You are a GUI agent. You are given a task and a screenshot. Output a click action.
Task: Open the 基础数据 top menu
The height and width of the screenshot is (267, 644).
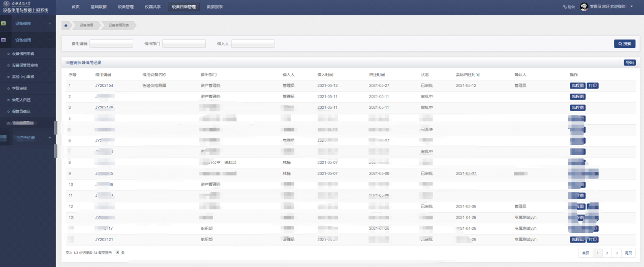coord(99,7)
